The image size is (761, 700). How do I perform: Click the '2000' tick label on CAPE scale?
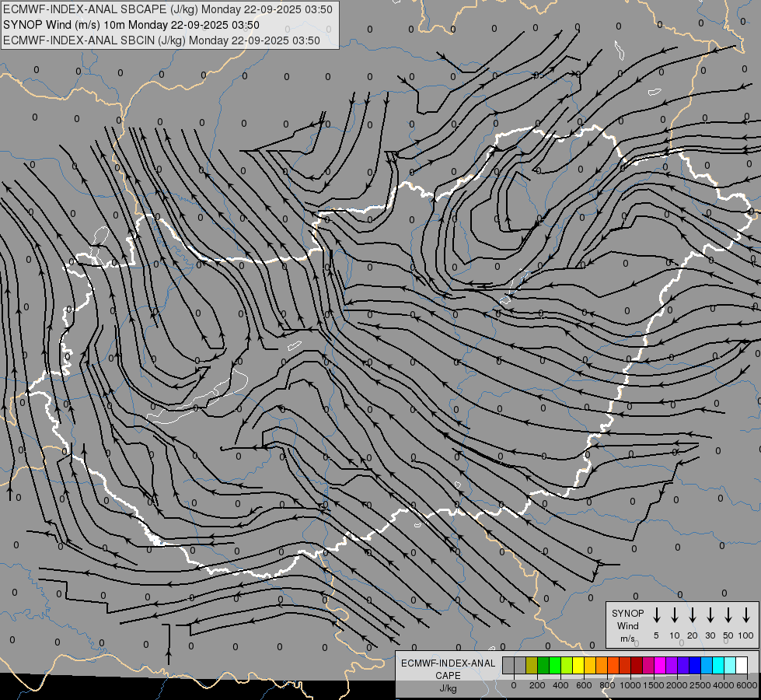point(677,685)
